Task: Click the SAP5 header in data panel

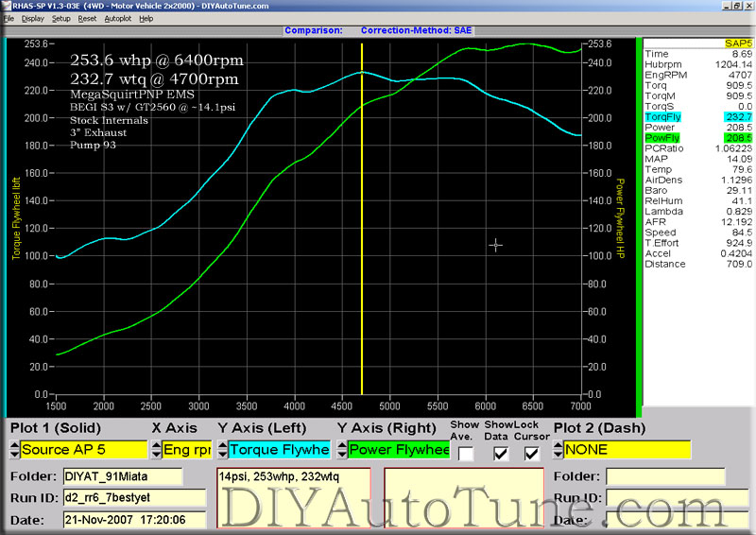Action: click(x=738, y=43)
